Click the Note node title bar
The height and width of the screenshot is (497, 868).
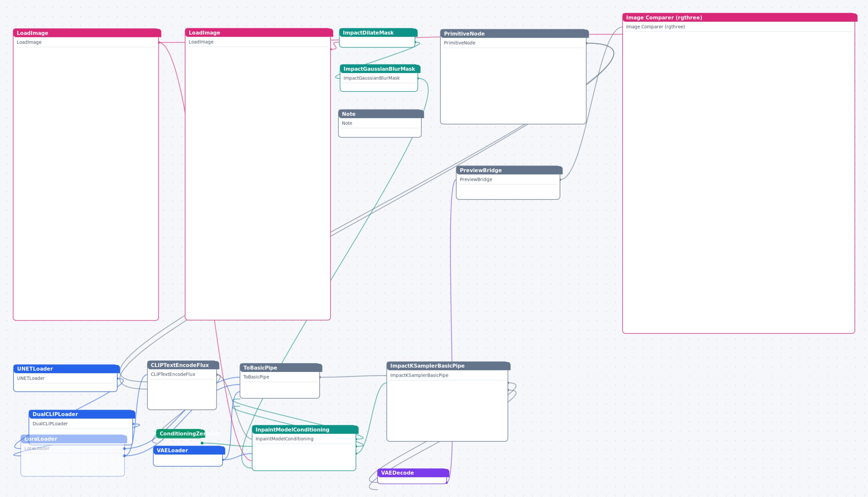click(381, 114)
